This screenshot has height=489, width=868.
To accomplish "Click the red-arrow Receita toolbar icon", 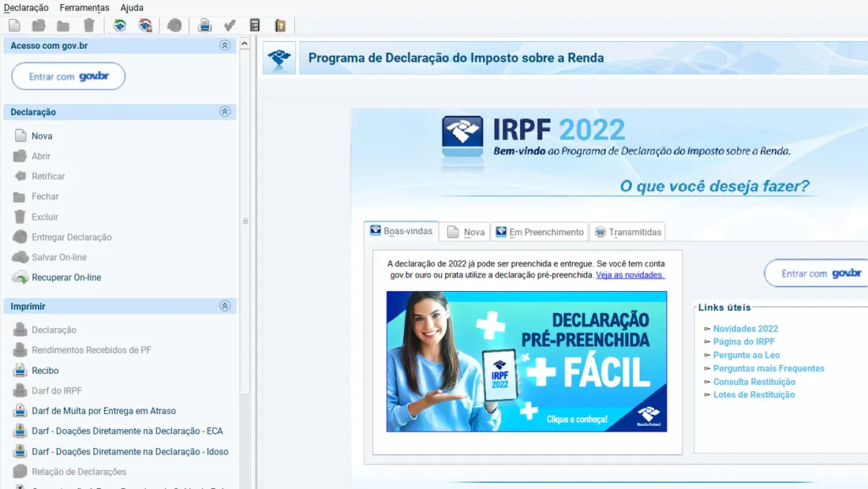I will 145,25.
